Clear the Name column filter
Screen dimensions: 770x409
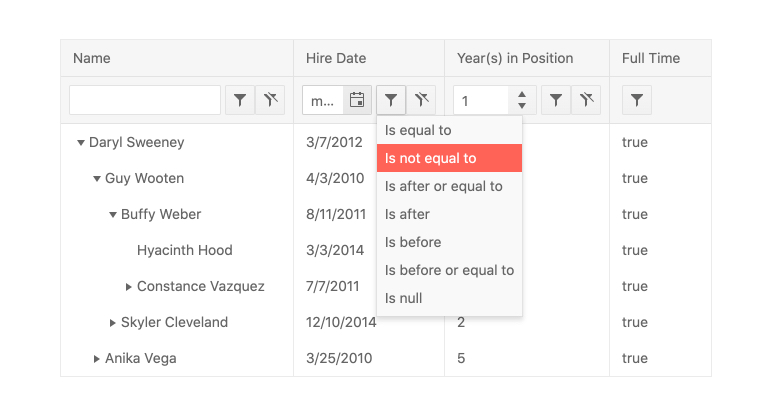[271, 100]
